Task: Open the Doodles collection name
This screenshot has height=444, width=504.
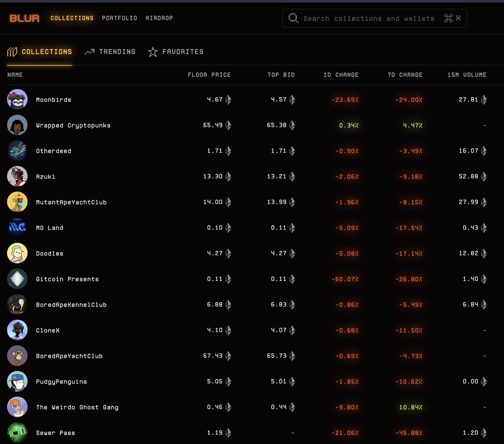Action: 50,254
